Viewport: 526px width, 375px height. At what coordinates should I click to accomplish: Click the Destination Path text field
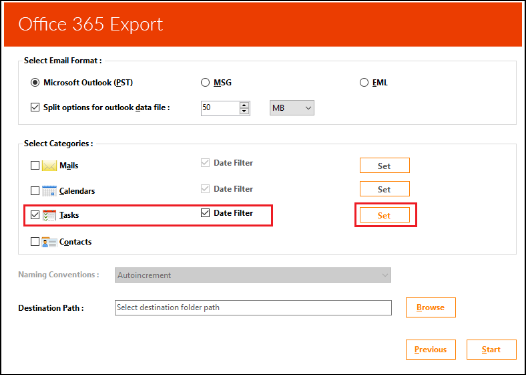click(x=253, y=308)
